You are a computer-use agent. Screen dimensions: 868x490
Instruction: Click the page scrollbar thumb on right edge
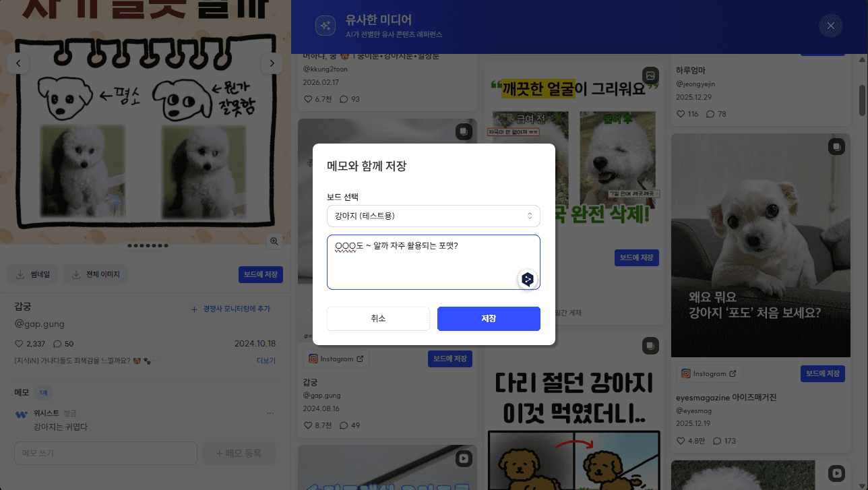click(x=863, y=100)
